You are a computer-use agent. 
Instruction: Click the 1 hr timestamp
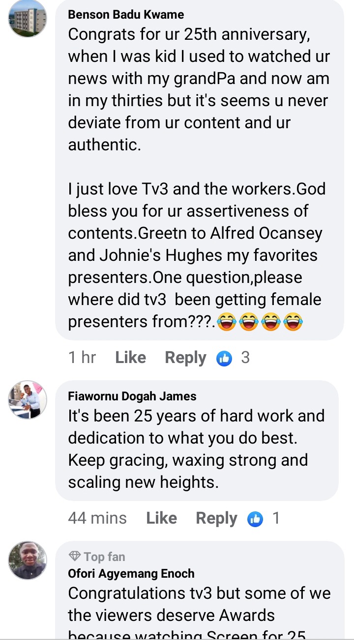pos(82,358)
